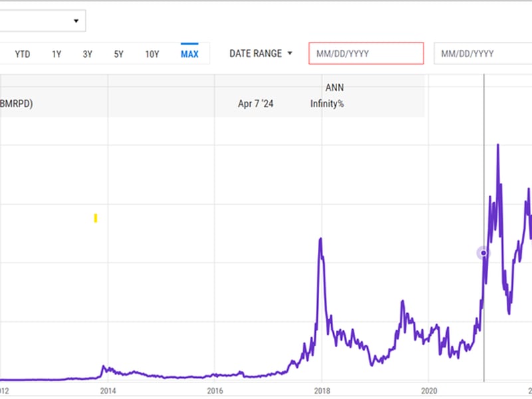Click the circled data point on chart line
This screenshot has width=532, height=399.
pos(483,253)
